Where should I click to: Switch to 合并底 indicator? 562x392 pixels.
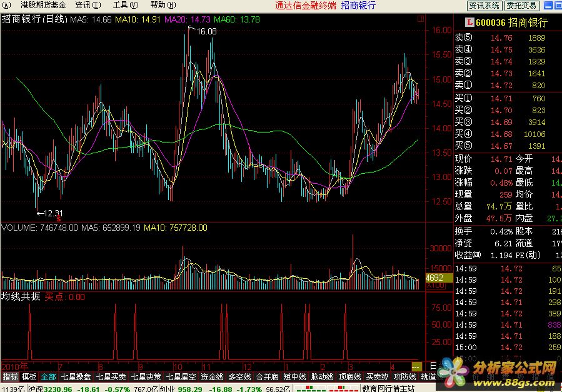268,377
